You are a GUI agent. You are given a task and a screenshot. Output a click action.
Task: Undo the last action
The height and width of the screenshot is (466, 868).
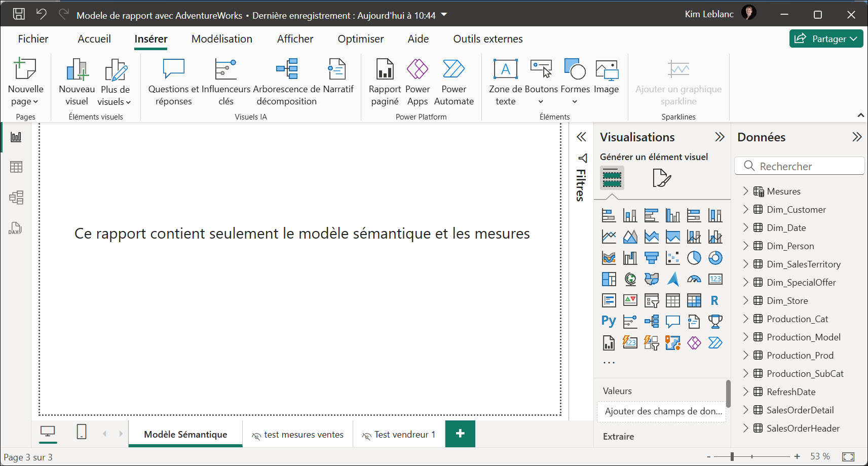(x=42, y=14)
